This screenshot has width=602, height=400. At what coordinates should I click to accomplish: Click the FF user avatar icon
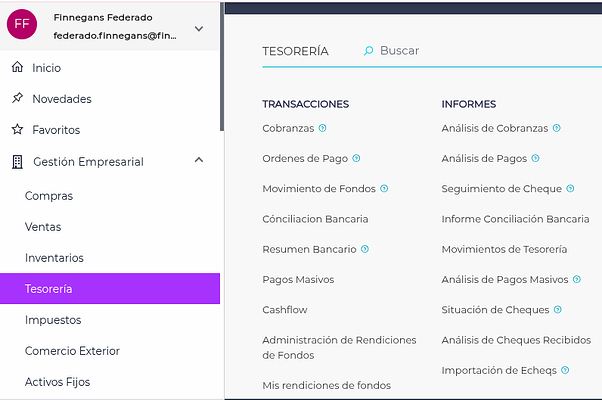tap(22, 24)
